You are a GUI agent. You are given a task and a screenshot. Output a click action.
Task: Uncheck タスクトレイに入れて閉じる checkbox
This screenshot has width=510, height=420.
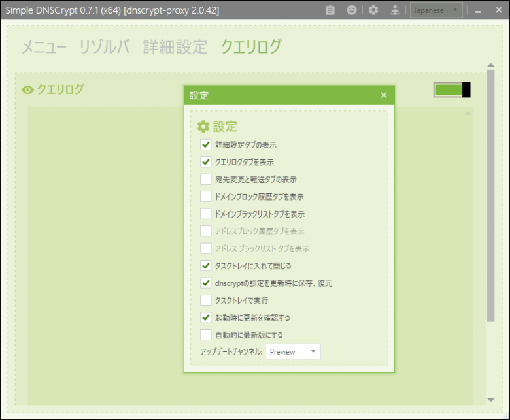(205, 266)
